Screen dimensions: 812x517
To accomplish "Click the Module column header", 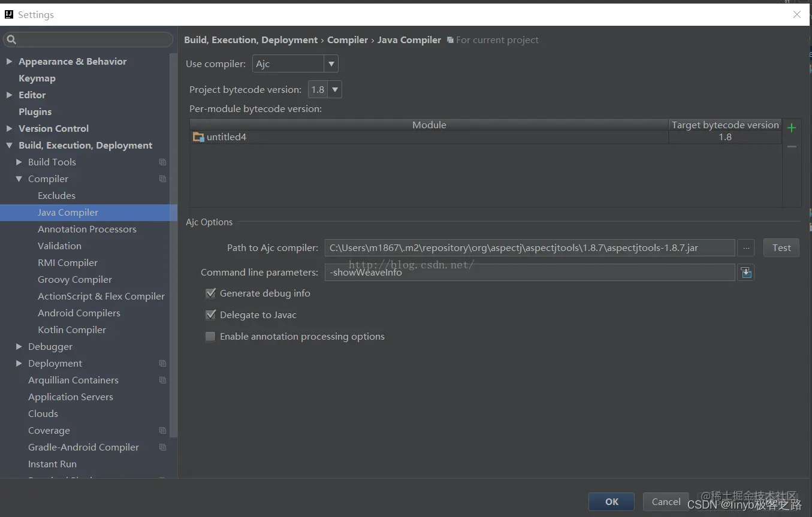I will pos(429,125).
